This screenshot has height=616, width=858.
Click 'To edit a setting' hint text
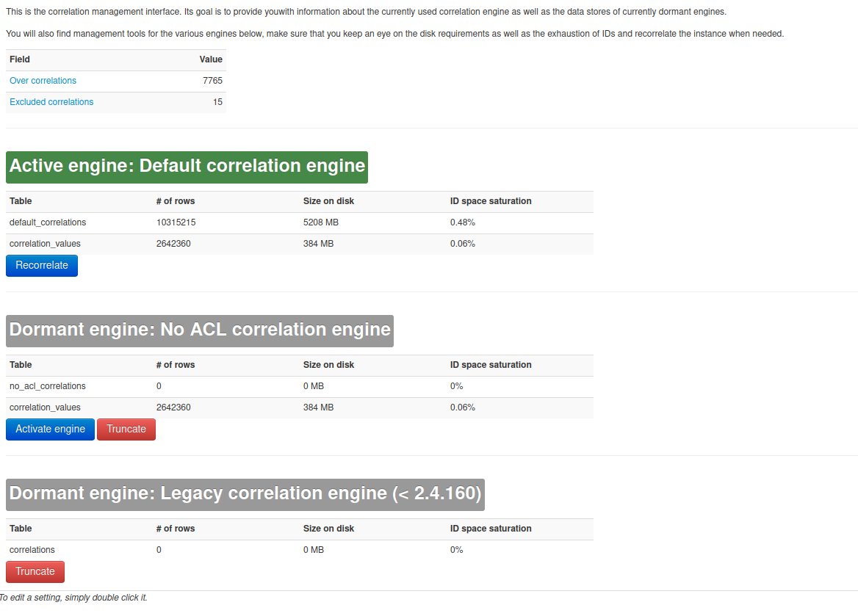[x=73, y=598]
